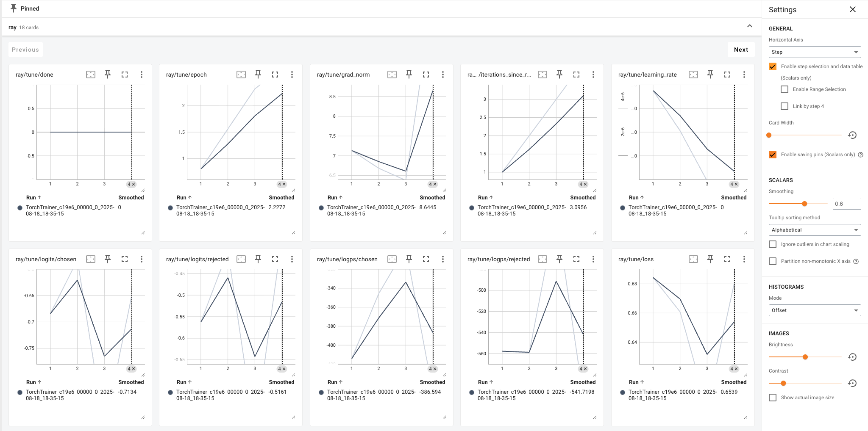This screenshot has height=431, width=868.
Task: Check Ignore outliers in chart scaling
Action: (773, 244)
